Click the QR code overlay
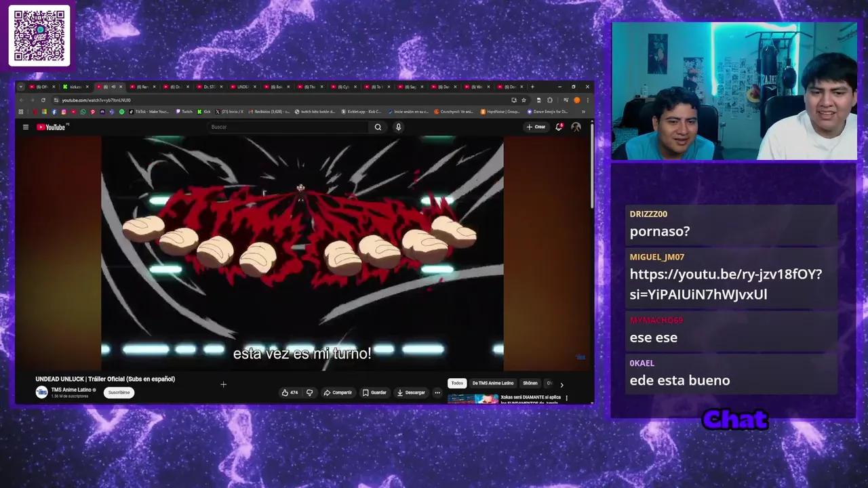Screen dimensions: 868x488 tap(39, 35)
